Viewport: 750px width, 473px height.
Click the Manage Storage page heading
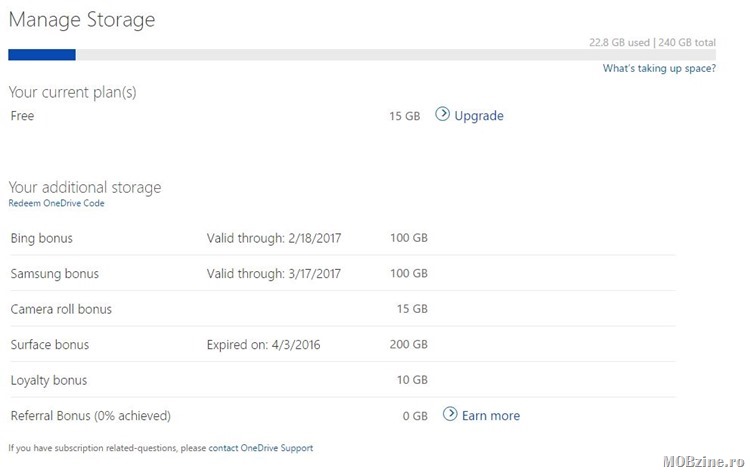point(81,19)
